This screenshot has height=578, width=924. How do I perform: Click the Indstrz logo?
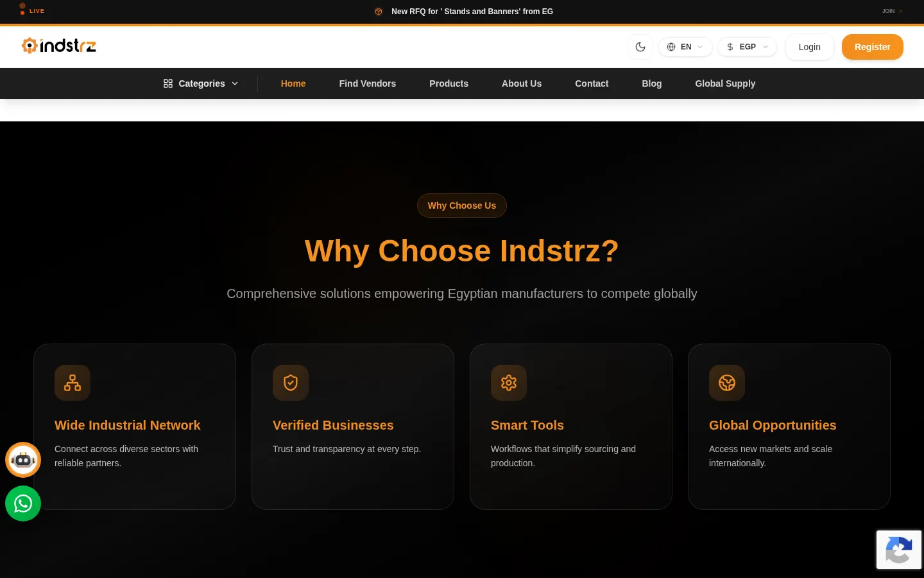pos(59,46)
